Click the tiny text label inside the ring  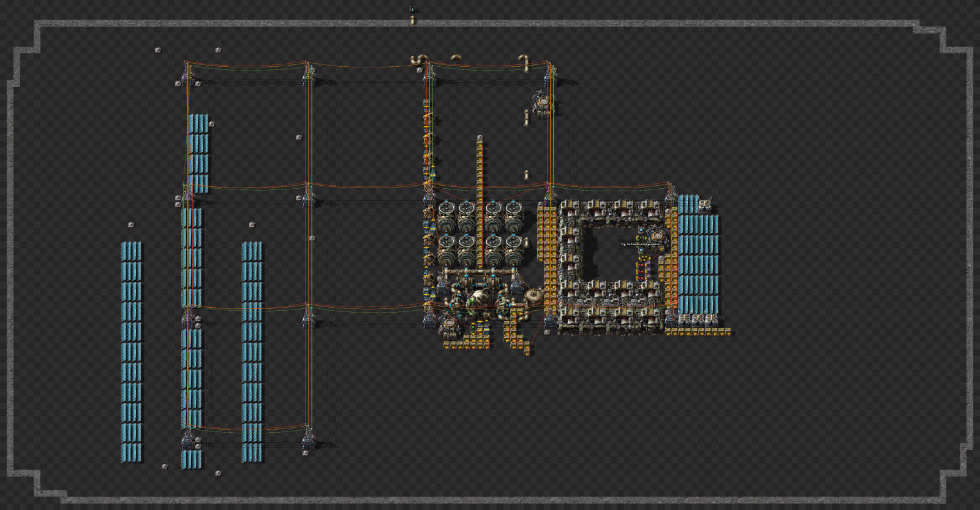(642, 244)
